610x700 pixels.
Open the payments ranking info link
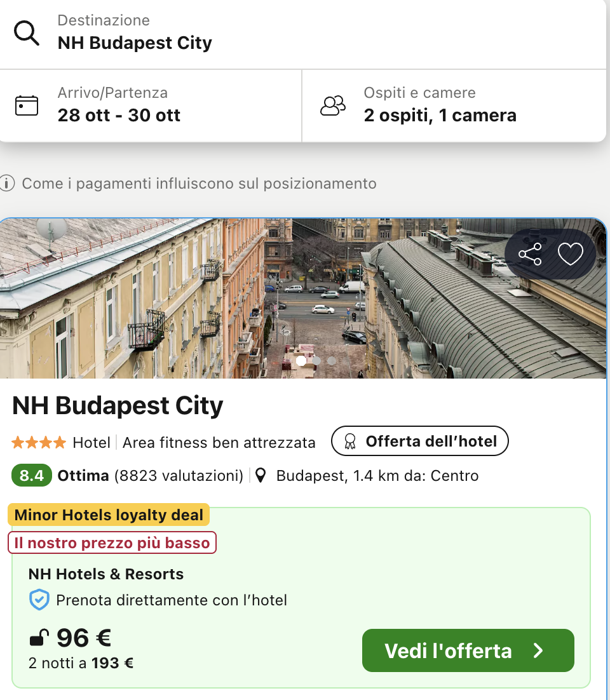pos(199,184)
